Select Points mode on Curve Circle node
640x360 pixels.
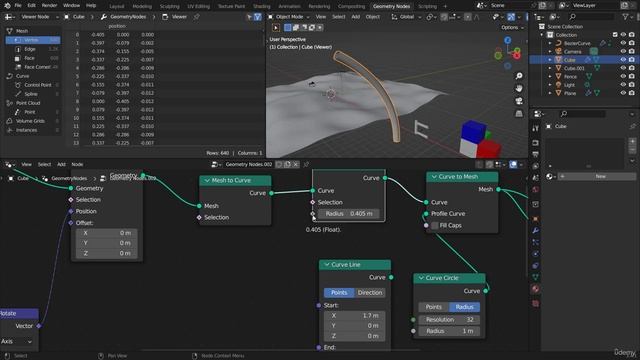coord(434,307)
